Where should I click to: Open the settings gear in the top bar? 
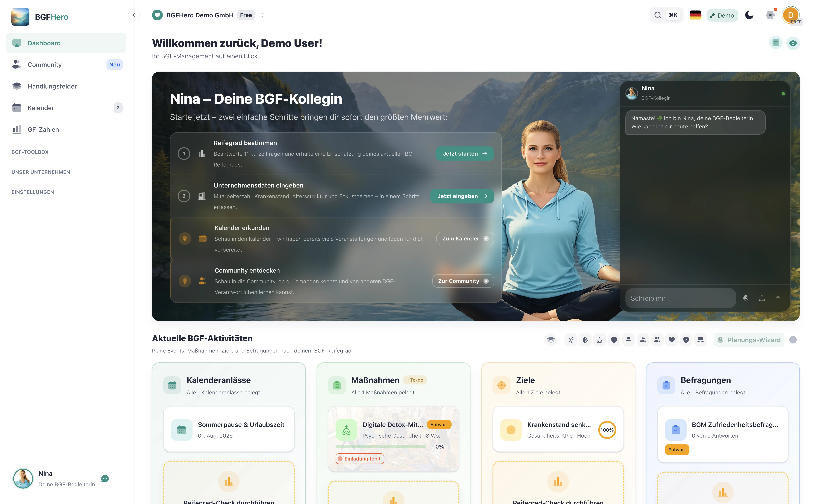point(770,15)
